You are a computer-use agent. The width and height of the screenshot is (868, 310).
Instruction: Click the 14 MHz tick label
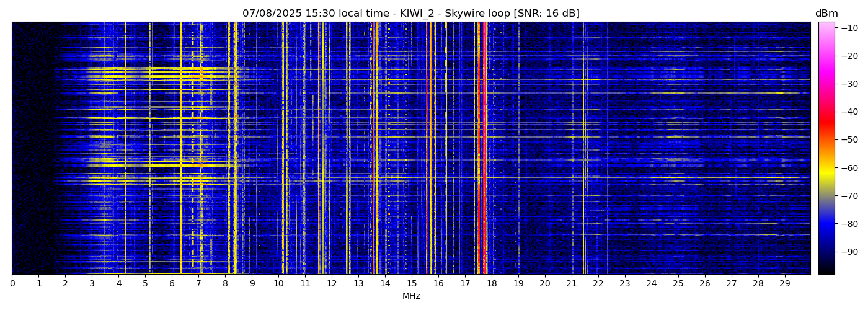point(385,284)
